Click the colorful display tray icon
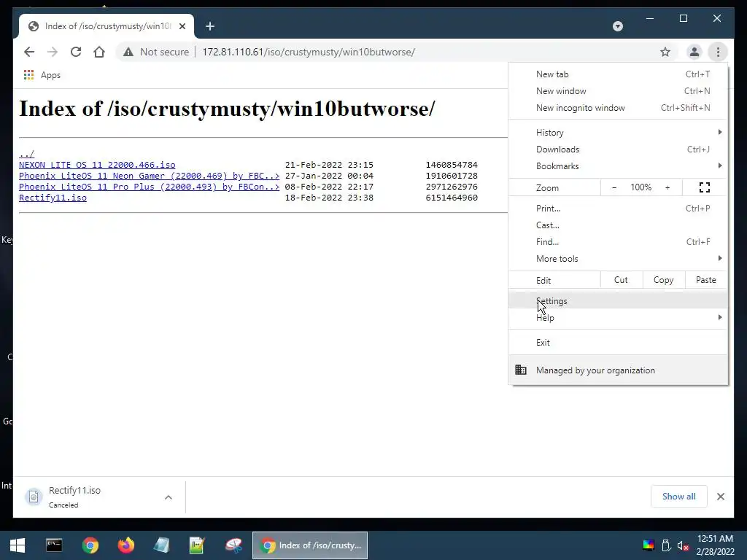 coord(649,545)
